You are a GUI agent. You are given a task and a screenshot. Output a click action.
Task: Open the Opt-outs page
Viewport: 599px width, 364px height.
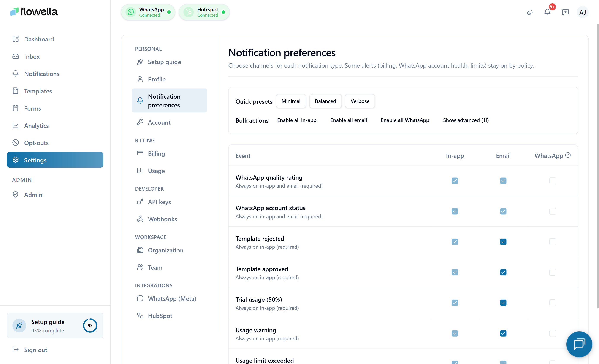[55, 143]
